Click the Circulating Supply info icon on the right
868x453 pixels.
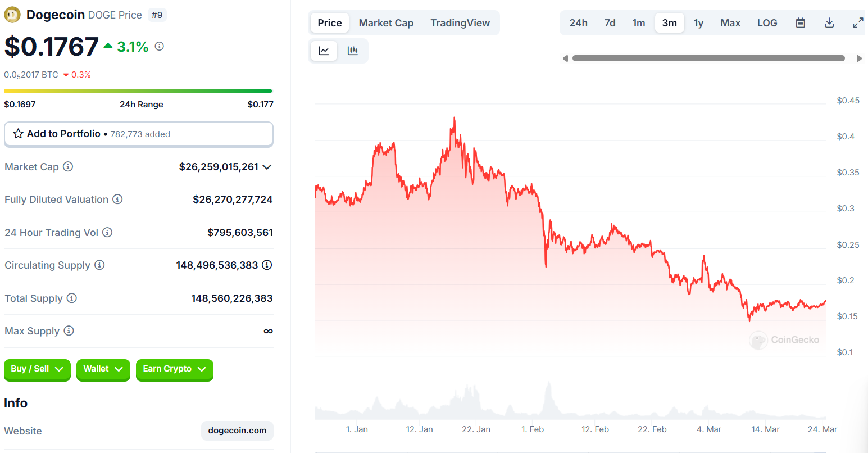267,265
